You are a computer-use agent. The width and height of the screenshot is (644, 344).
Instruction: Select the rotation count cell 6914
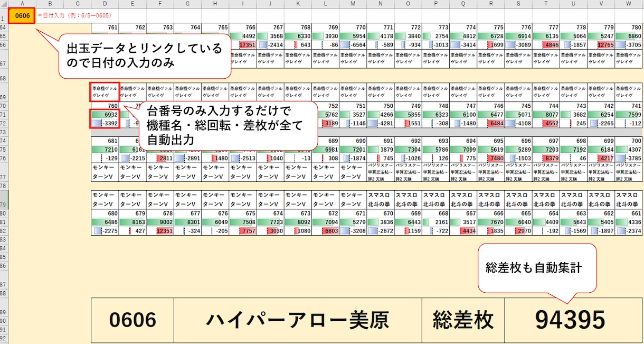pyautogui.click(x=518, y=36)
